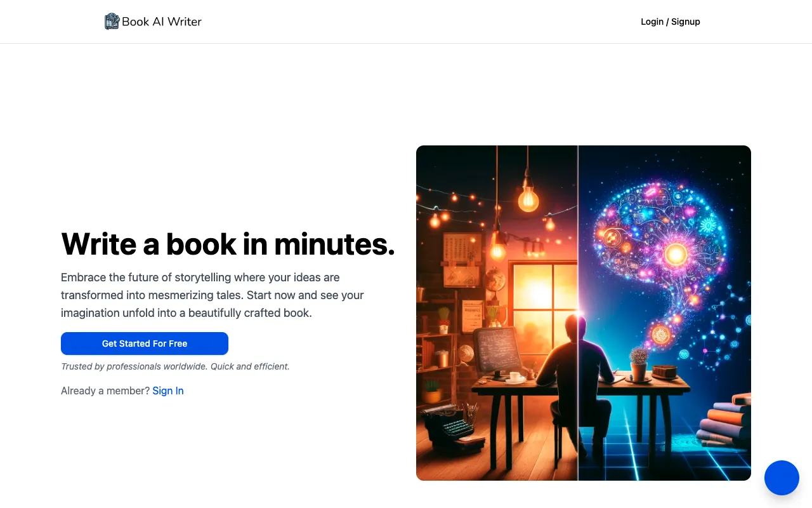Select the Book AI Writer brand name
Viewport: 812px width, 508px height.
(161, 21)
